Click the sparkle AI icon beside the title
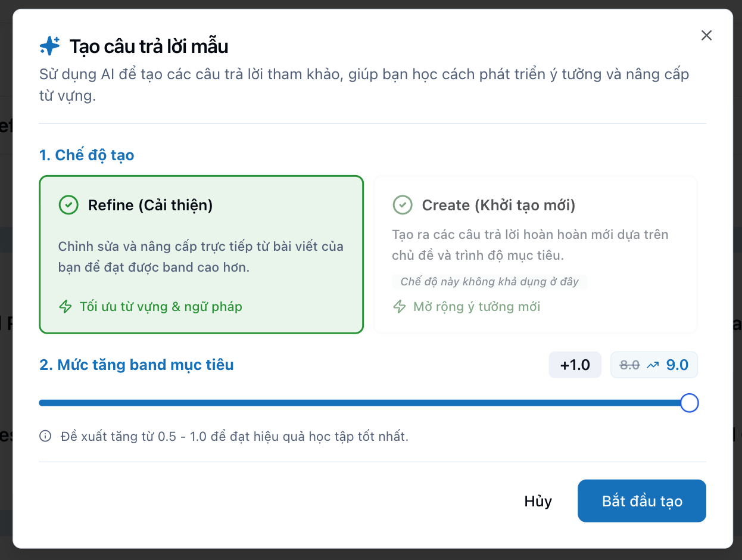The image size is (742, 560). (51, 45)
